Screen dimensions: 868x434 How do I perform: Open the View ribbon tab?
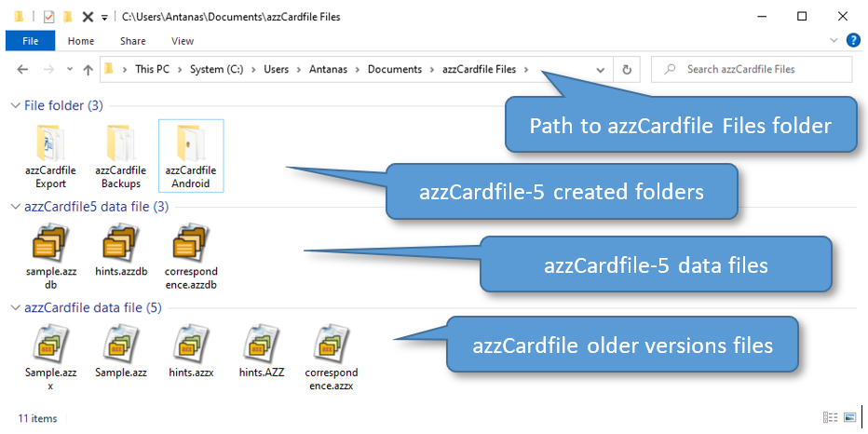point(183,41)
